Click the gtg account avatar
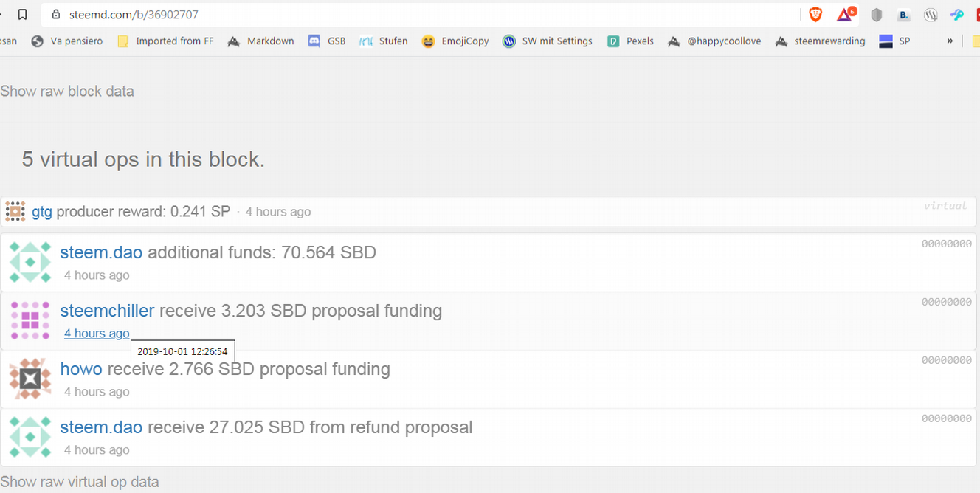 [15, 212]
